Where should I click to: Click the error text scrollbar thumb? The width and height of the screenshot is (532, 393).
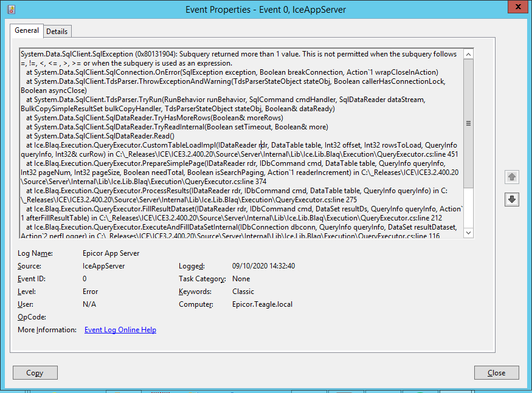coord(468,123)
